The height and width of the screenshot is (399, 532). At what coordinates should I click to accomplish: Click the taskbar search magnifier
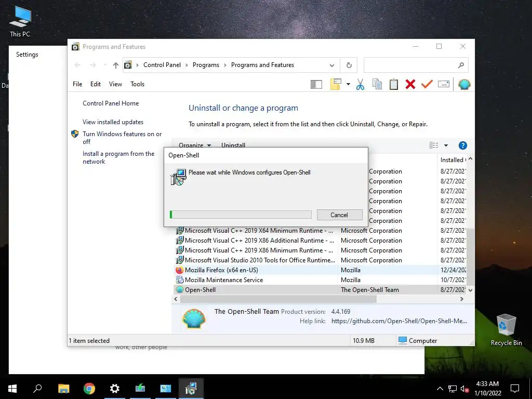pos(37,389)
